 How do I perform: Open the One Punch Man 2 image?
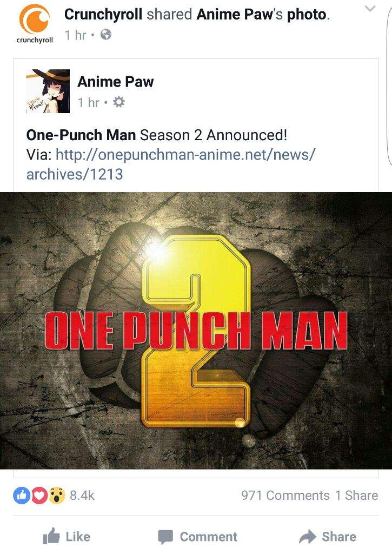[x=196, y=331]
